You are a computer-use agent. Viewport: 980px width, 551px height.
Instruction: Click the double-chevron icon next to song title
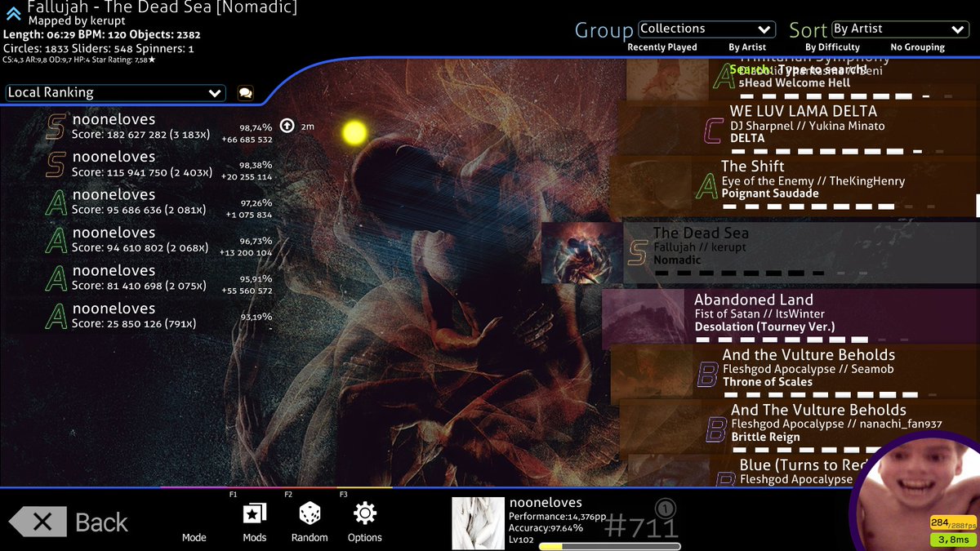pos(13,13)
